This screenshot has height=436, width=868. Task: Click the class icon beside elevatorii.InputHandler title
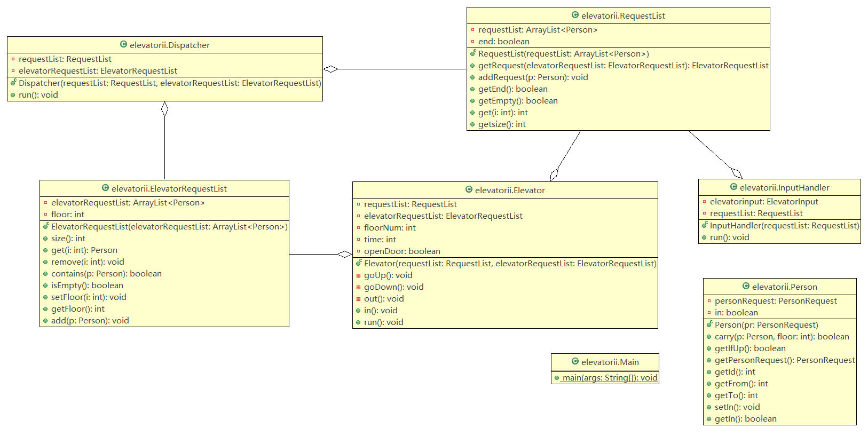coord(733,187)
